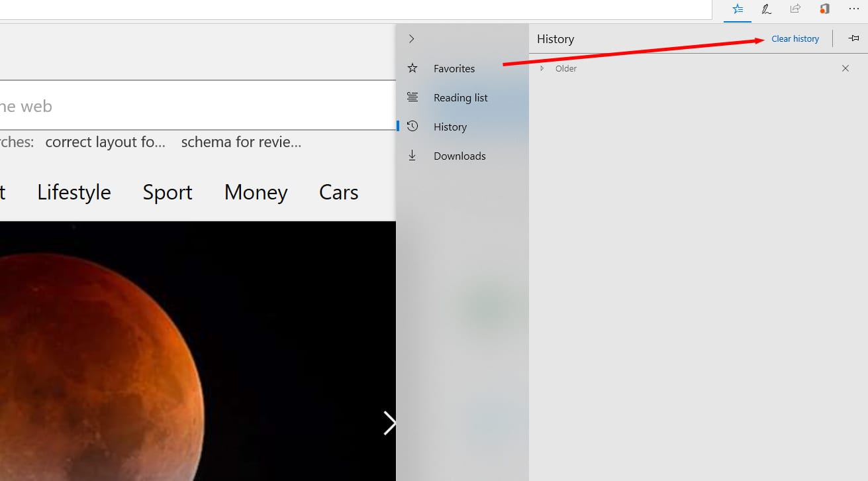Collapse the hub pane with the chevron
The image size is (868, 481).
412,39
